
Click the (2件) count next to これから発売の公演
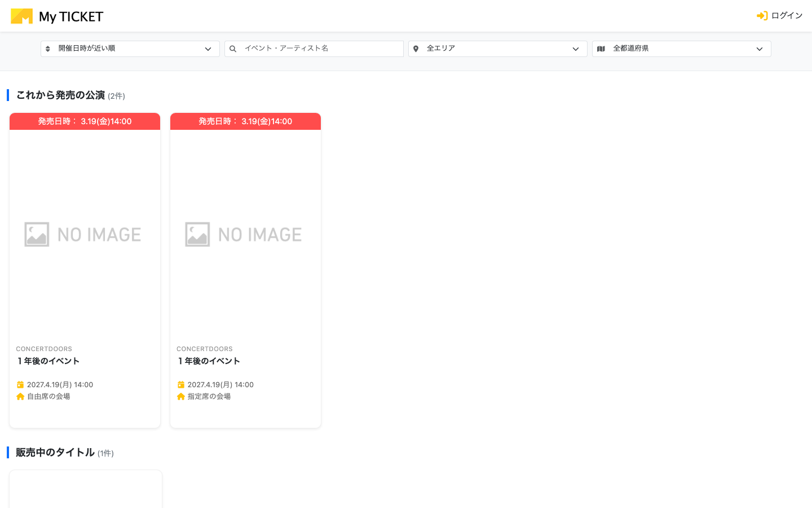tap(116, 96)
